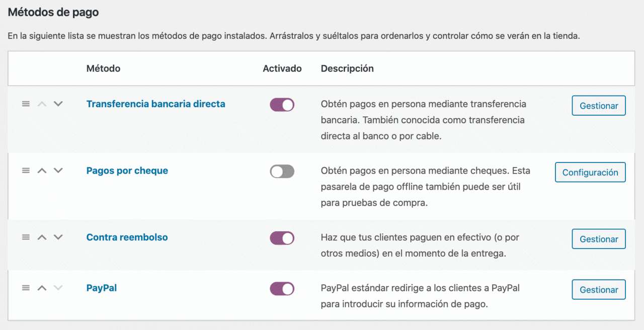
Task: Disable the Transferencia bancaria directa toggle
Action: (282, 105)
